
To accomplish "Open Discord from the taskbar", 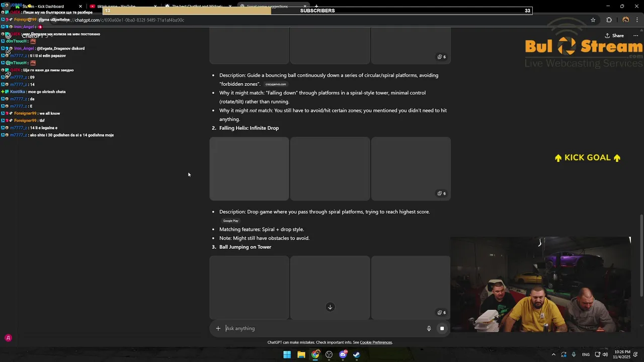I will [343, 354].
